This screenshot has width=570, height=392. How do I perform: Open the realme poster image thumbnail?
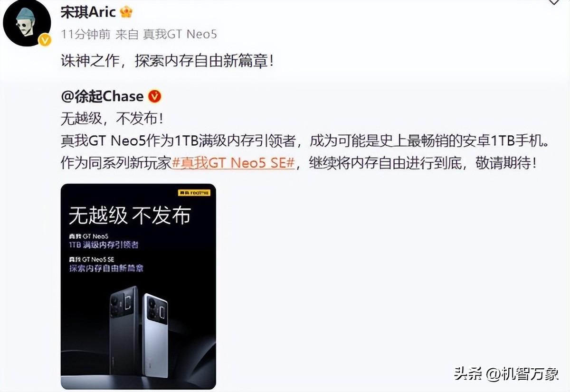point(138,287)
